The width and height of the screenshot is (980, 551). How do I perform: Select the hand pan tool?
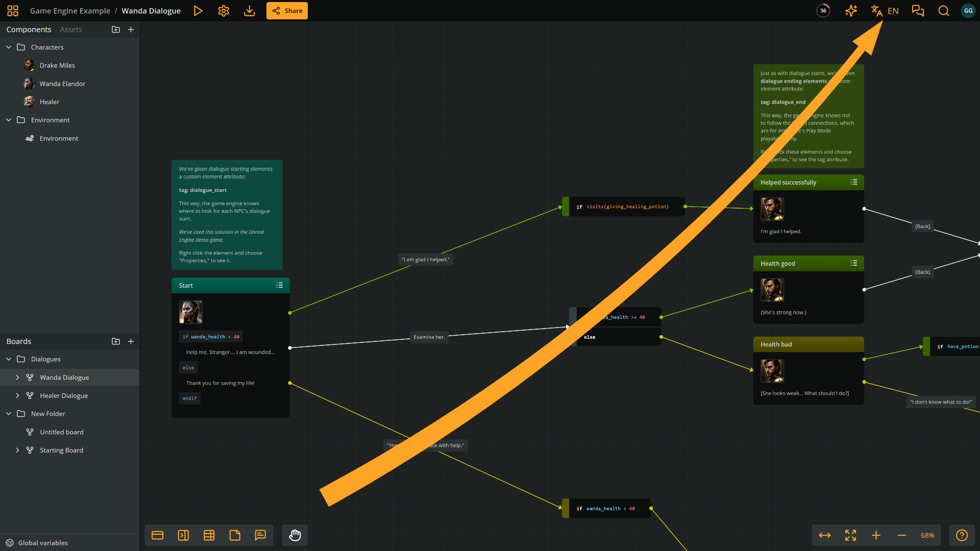295,535
